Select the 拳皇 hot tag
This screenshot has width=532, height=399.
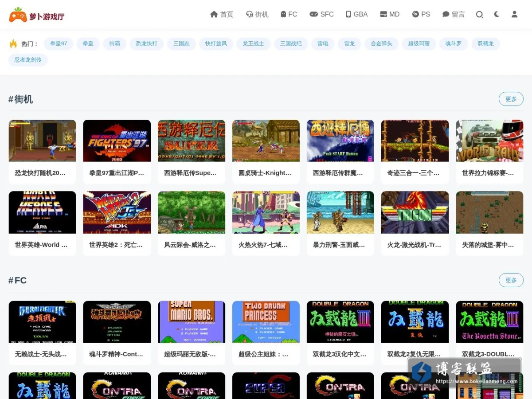[88, 43]
